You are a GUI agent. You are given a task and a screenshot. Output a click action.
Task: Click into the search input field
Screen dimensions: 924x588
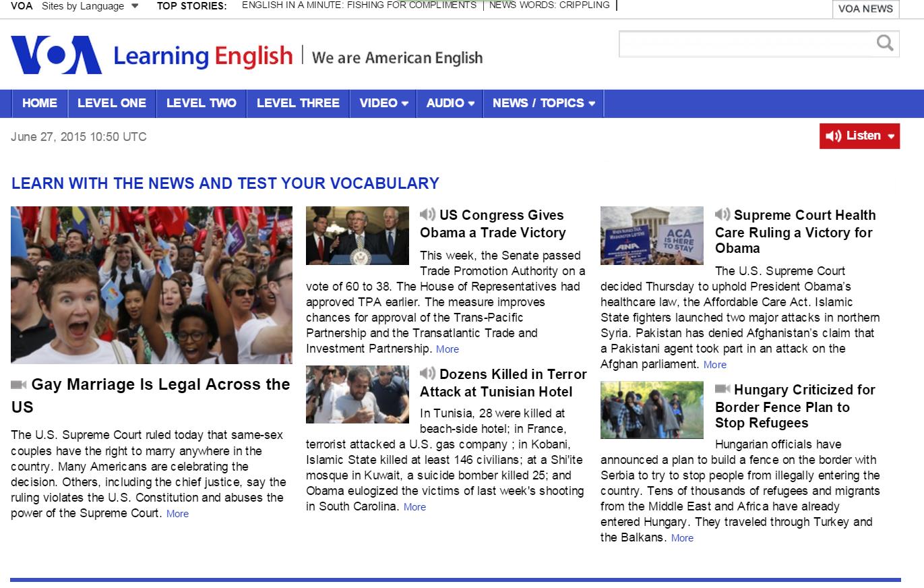tap(747, 44)
